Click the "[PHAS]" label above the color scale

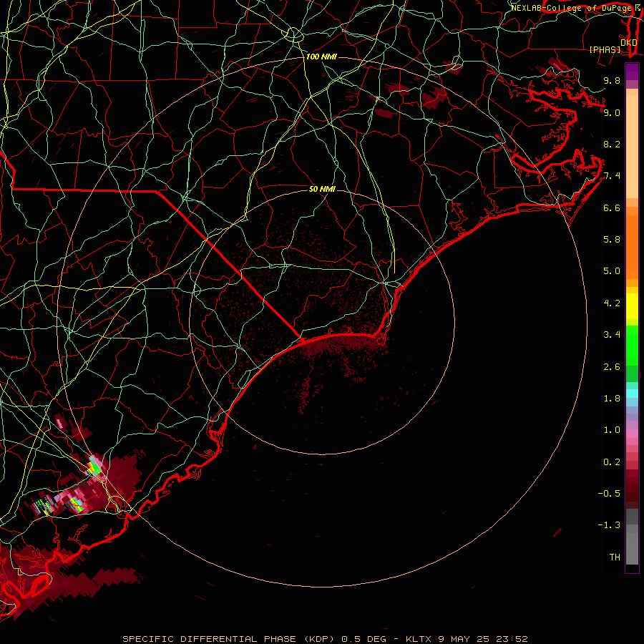[x=605, y=49]
